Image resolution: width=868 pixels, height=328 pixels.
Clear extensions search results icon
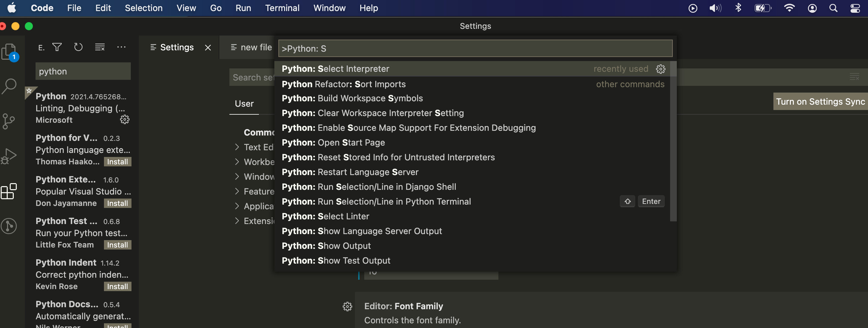(x=100, y=47)
